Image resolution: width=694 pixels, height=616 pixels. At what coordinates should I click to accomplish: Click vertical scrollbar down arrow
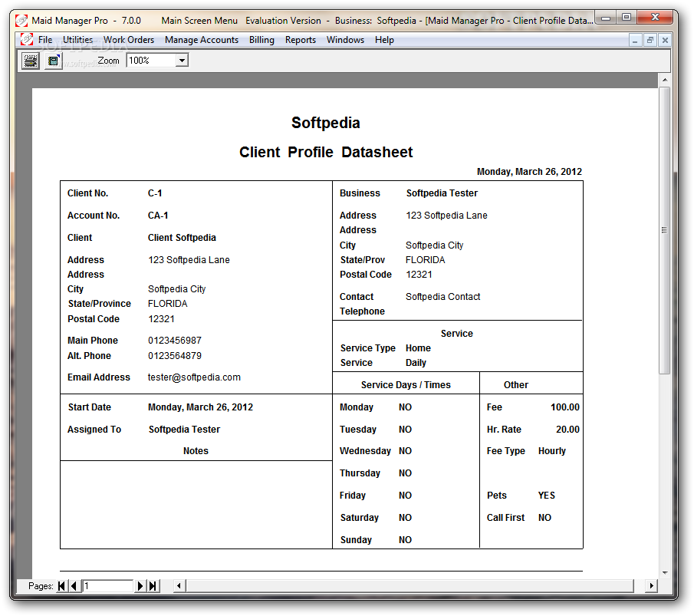point(665,572)
